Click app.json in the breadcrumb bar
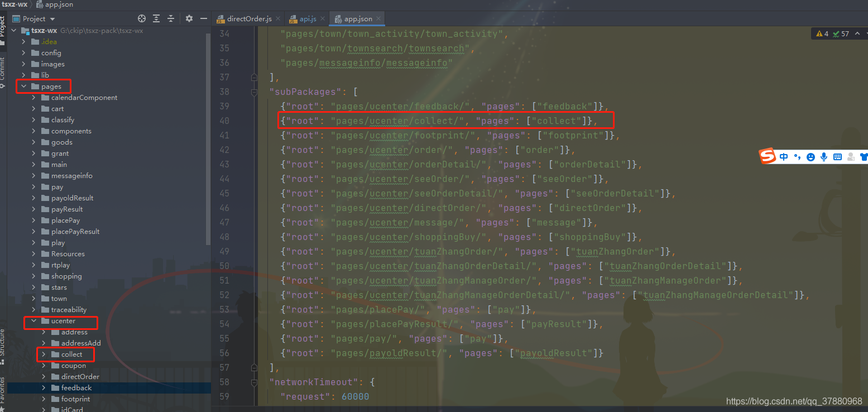This screenshot has height=412, width=868. [x=54, y=4]
